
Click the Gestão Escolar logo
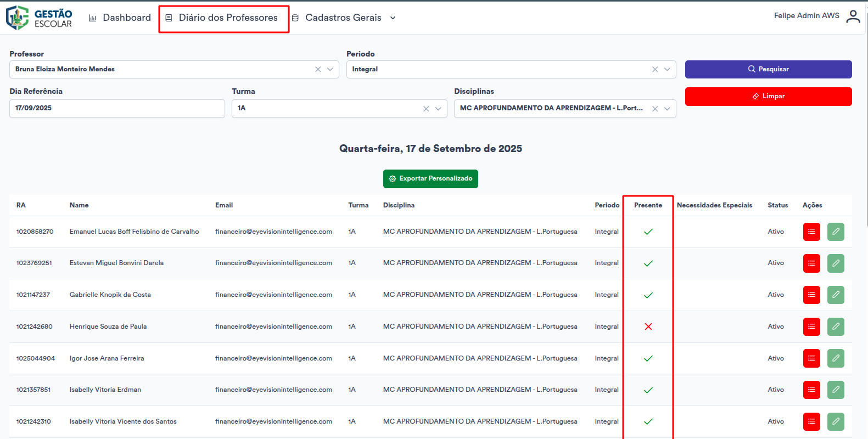click(x=39, y=18)
